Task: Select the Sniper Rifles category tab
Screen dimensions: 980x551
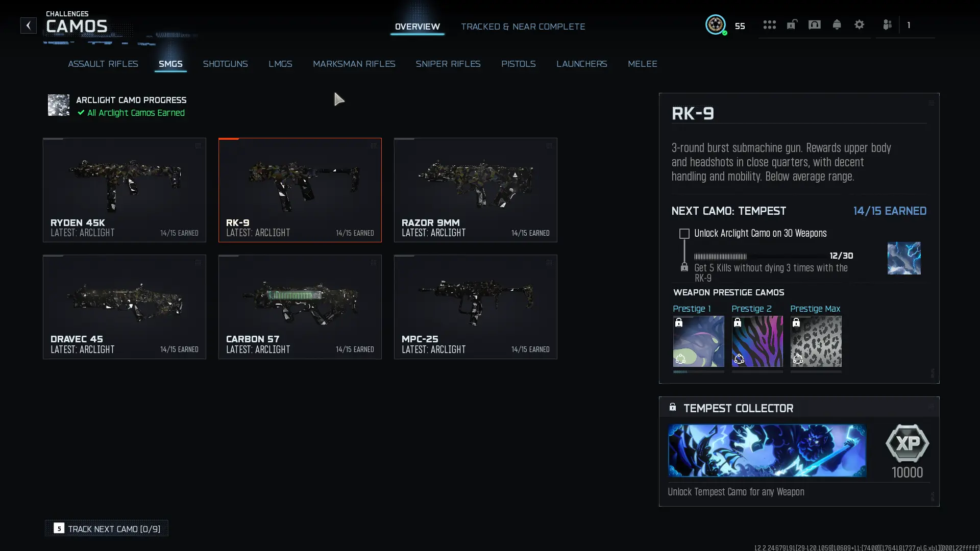Action: 448,64
